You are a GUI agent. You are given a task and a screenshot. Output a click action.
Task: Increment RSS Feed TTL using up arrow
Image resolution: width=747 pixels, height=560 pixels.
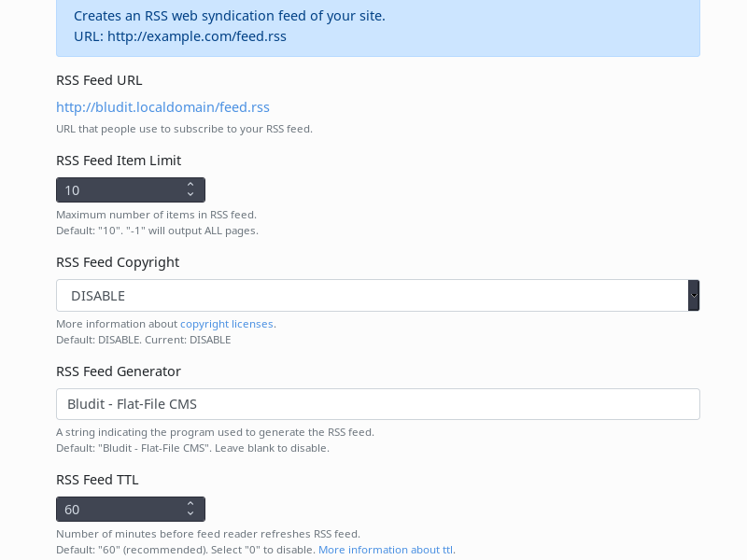click(190, 504)
